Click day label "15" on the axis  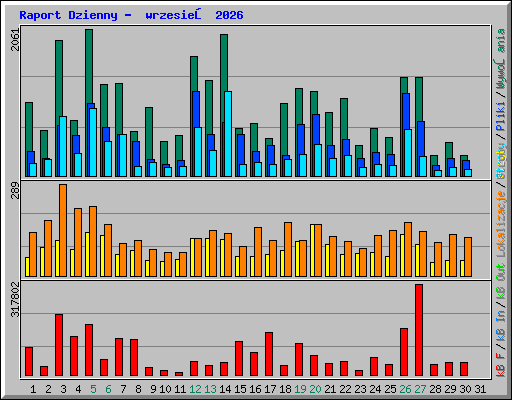240,389
